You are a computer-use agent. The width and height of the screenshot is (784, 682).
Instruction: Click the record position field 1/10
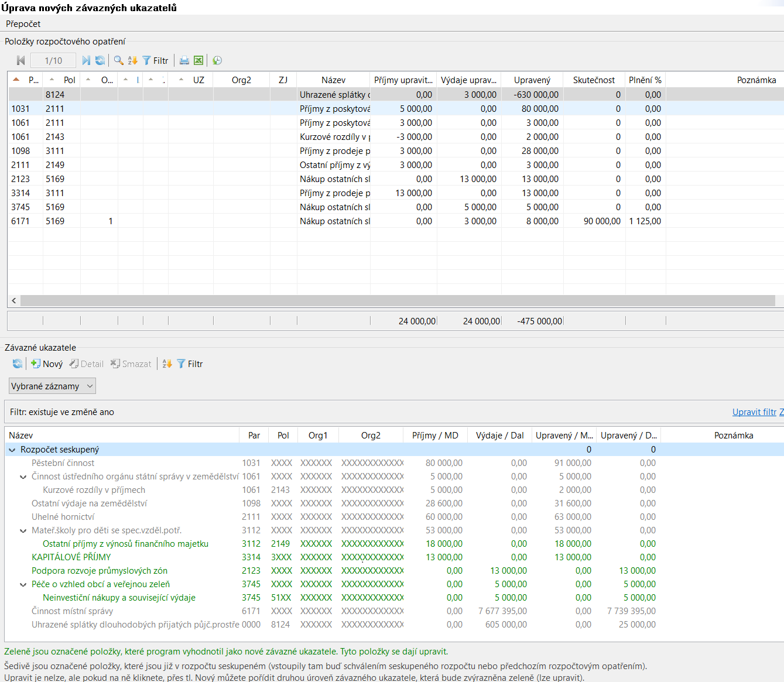pyautogui.click(x=53, y=60)
